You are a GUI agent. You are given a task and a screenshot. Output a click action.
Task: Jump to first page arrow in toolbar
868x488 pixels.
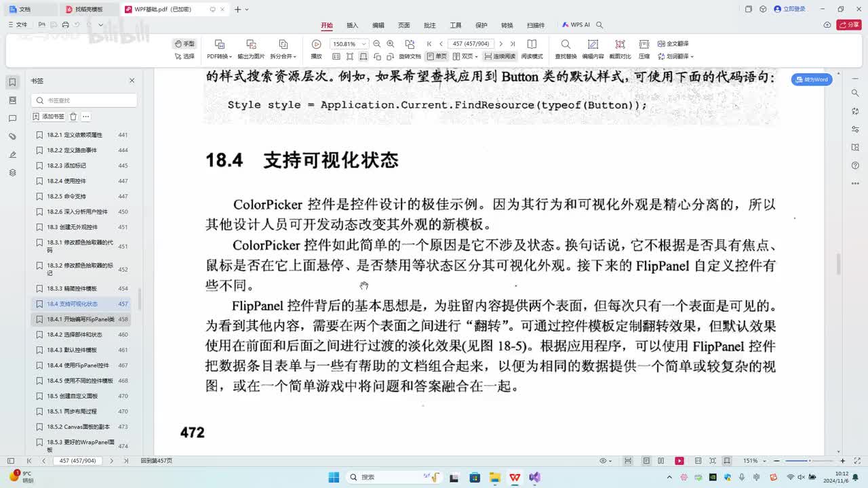[x=429, y=43]
